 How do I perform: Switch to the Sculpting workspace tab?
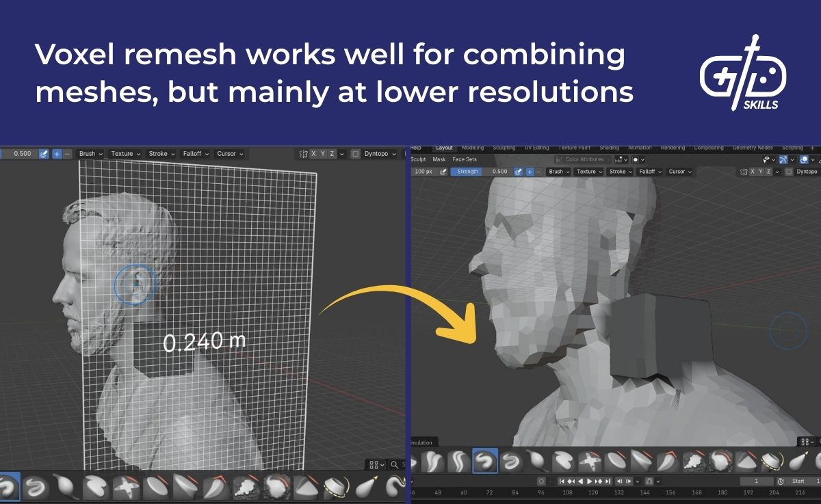click(504, 148)
